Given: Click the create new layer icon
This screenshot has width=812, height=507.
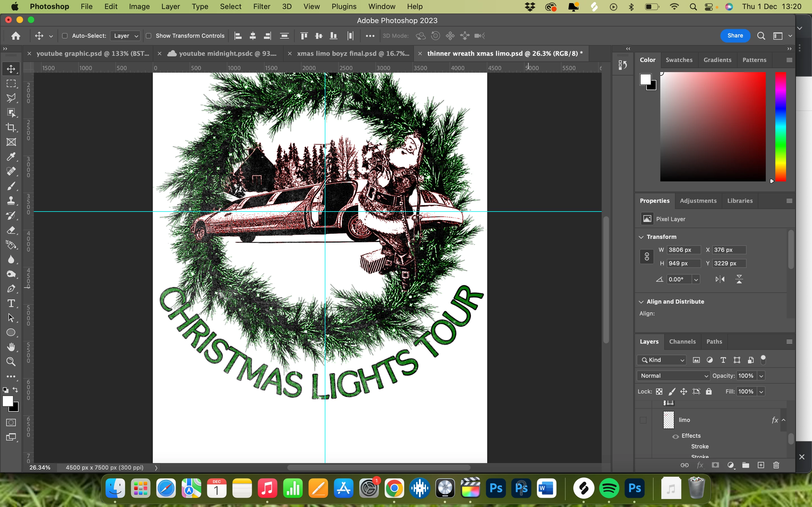Looking at the screenshot, I should click(x=761, y=465).
